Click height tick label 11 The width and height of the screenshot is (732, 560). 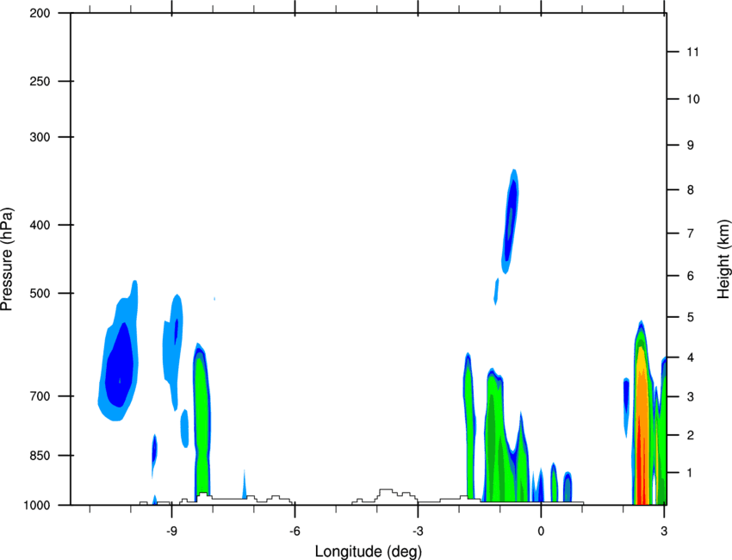click(x=692, y=52)
